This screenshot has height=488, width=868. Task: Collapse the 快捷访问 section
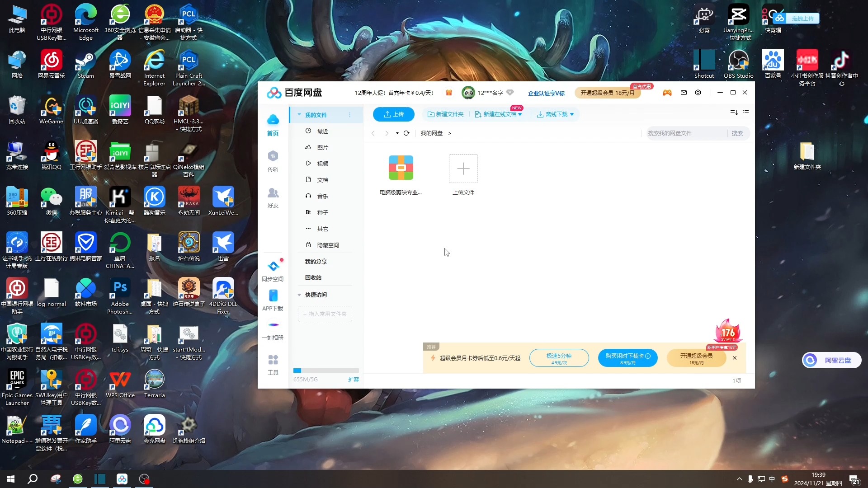[x=299, y=295]
